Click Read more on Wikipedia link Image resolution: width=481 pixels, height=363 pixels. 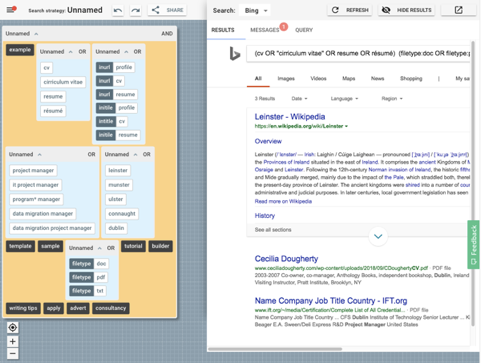click(x=283, y=201)
